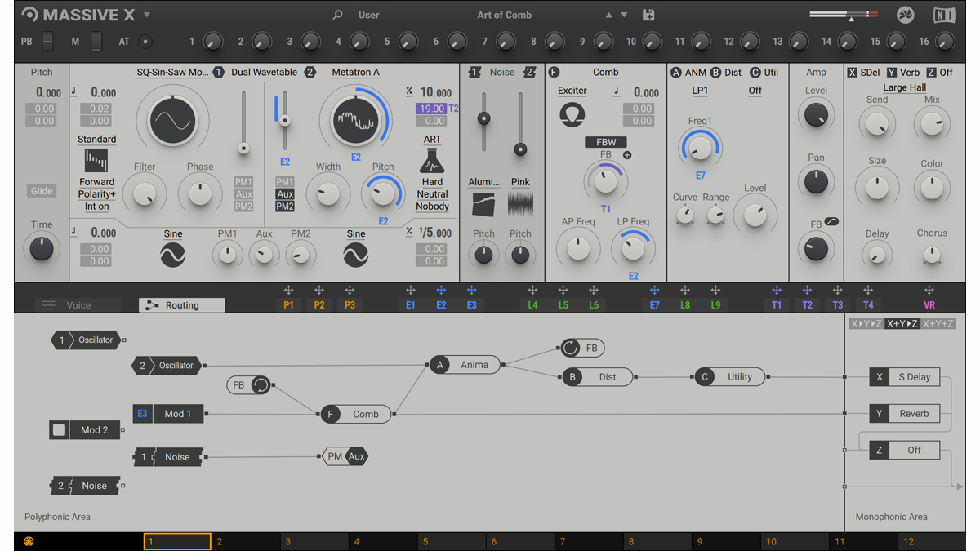Open the LP1 filter type dropdown

(700, 91)
